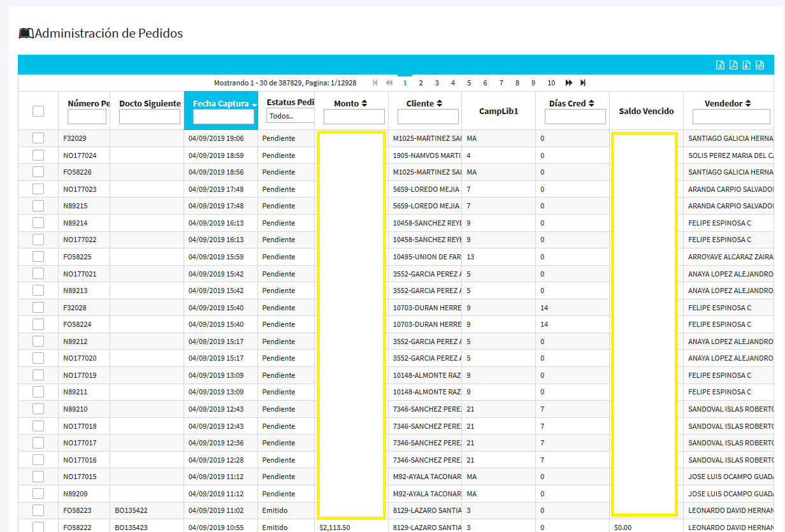Jump to the last page arrow

click(582, 83)
